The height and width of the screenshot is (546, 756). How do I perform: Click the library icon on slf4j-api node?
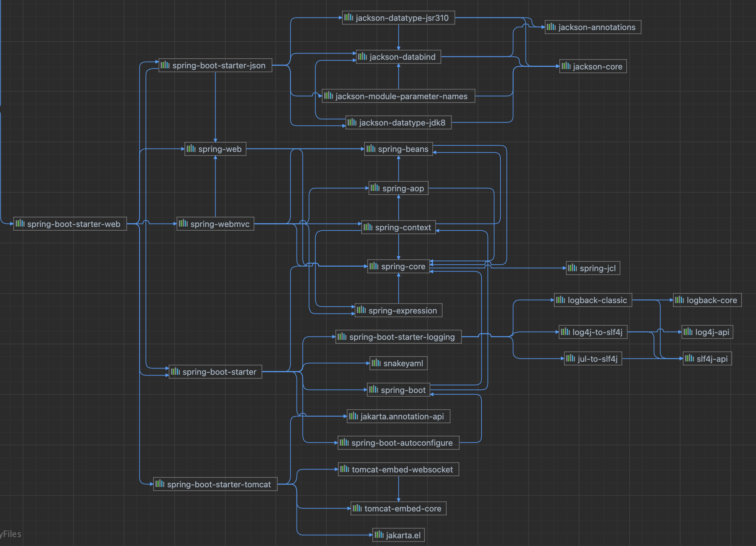[689, 358]
